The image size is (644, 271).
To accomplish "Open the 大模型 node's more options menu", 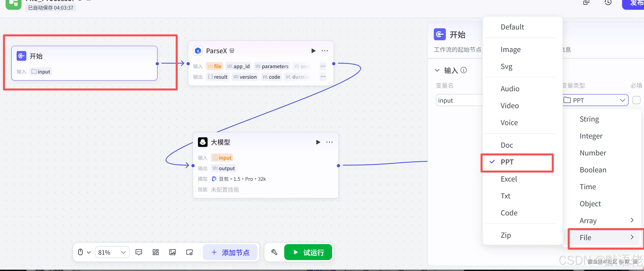I will click(329, 142).
